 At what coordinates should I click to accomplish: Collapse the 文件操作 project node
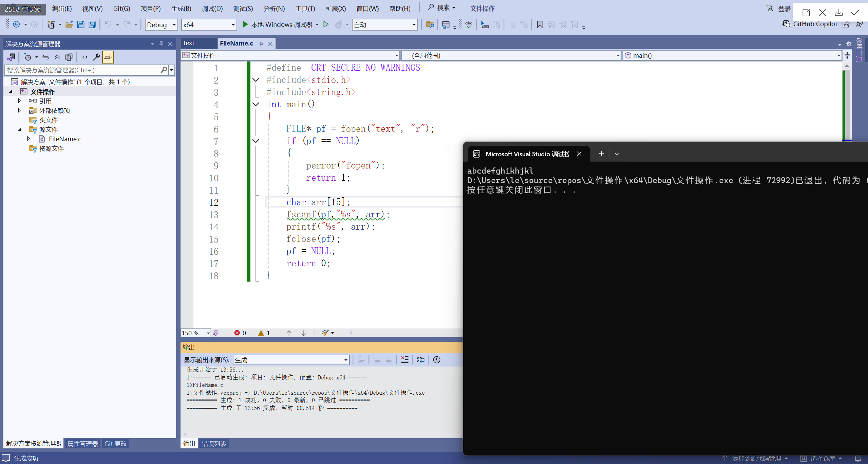coord(11,91)
